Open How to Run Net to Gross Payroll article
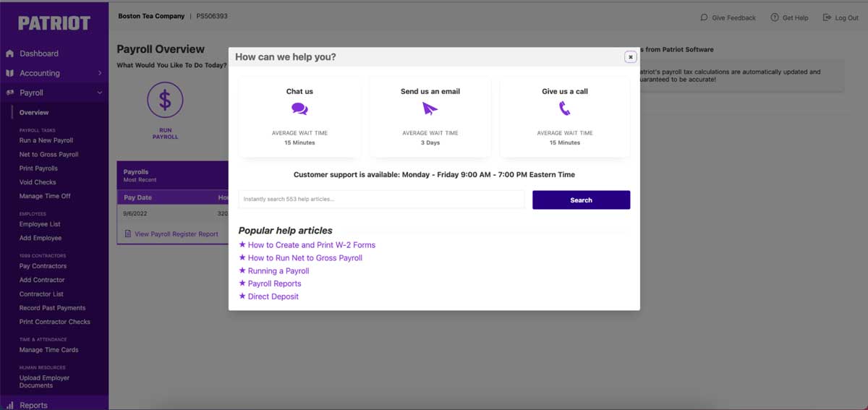 pos(305,257)
